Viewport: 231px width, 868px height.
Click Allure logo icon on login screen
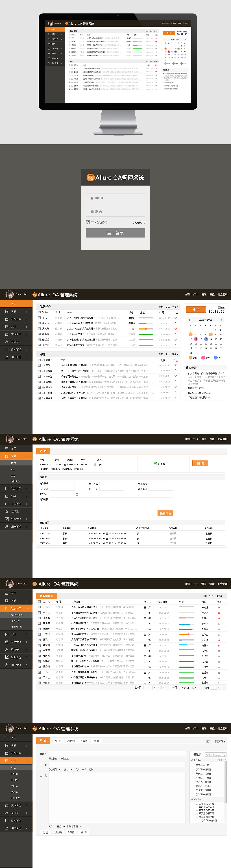click(x=90, y=178)
